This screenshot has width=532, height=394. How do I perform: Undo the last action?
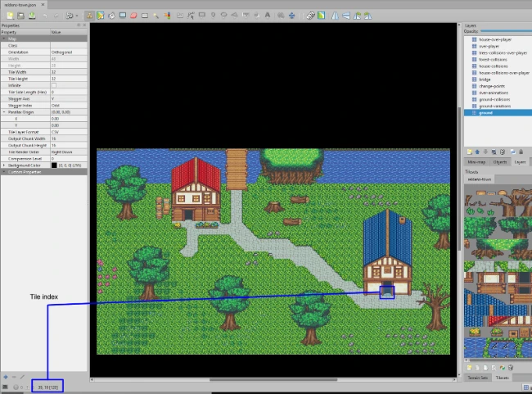45,16
